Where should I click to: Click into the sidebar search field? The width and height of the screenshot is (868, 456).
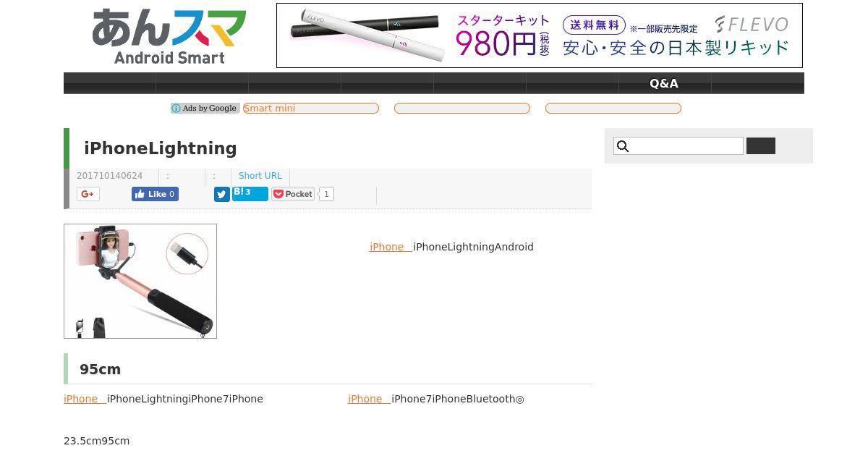coord(678,146)
